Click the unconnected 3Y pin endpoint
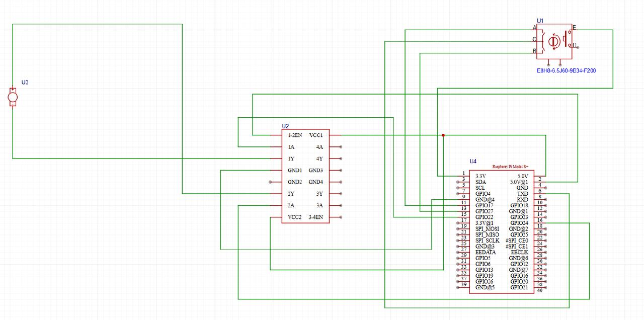Screen dimensions: 644x320 [341, 194]
